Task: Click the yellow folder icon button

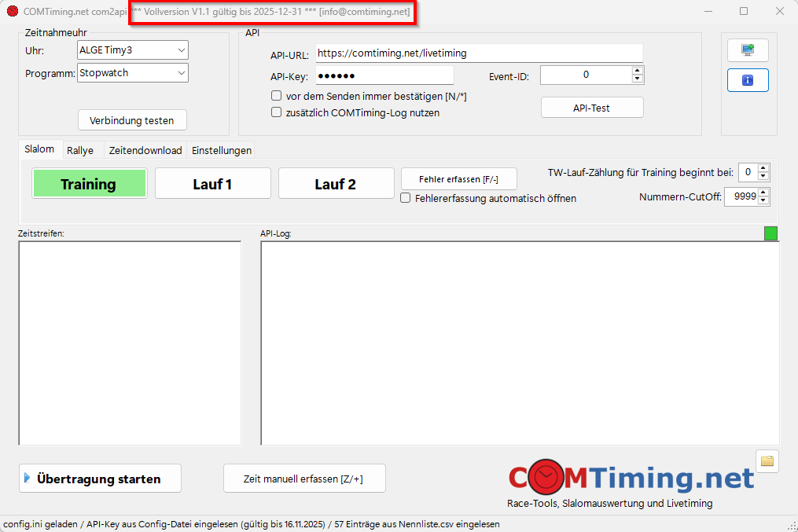Action: [x=767, y=461]
